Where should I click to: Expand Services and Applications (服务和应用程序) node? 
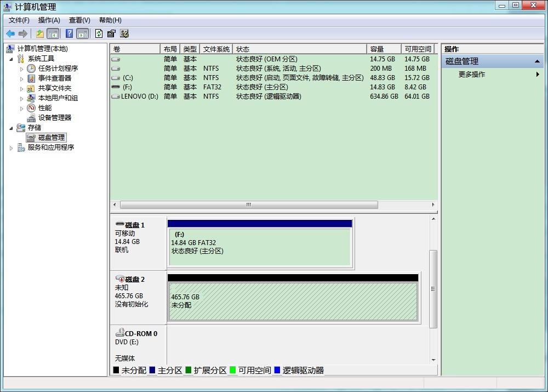point(12,147)
